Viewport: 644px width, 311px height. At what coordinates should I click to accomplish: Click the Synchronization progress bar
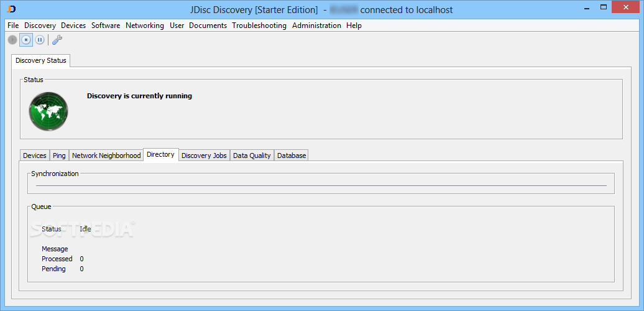point(321,186)
